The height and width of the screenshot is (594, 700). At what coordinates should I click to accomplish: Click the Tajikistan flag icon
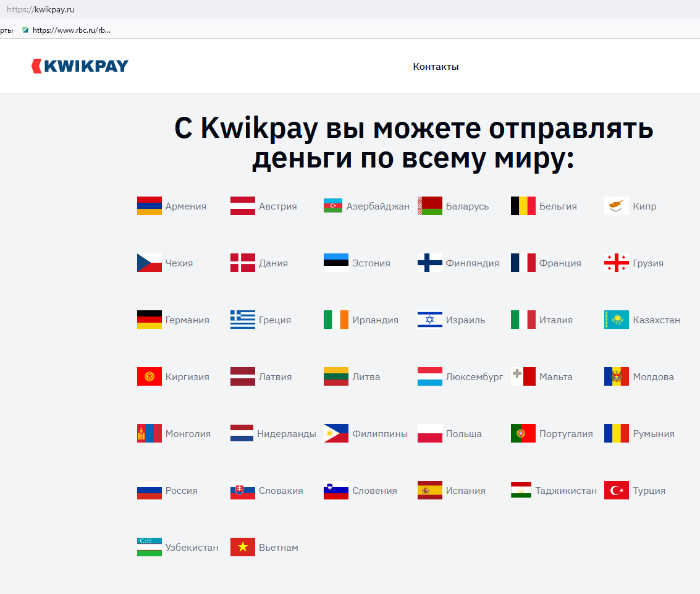click(521, 490)
